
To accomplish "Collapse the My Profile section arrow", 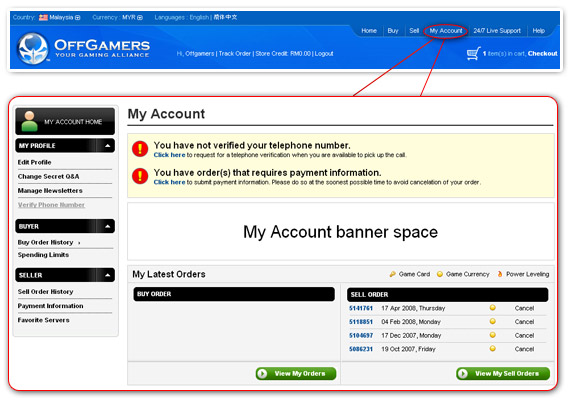I will (x=107, y=145).
